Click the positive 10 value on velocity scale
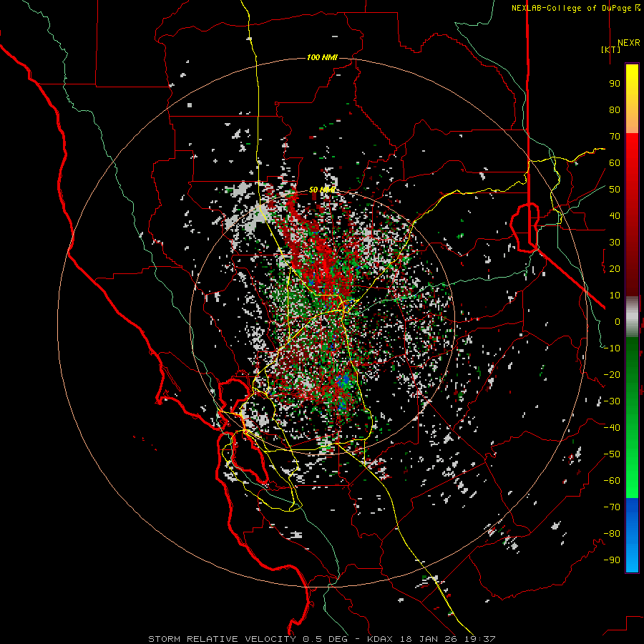 point(615,296)
